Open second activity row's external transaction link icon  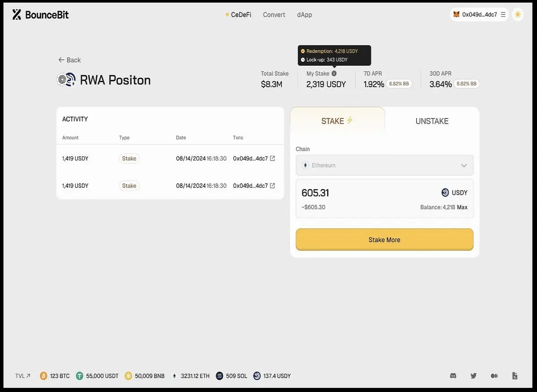tap(273, 185)
